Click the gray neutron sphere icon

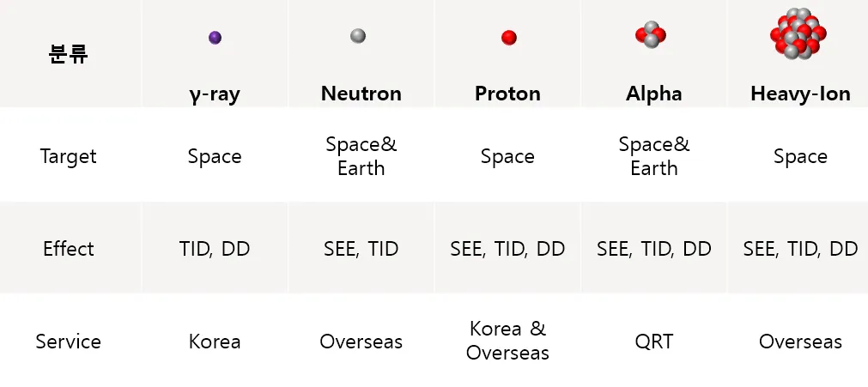358,36
